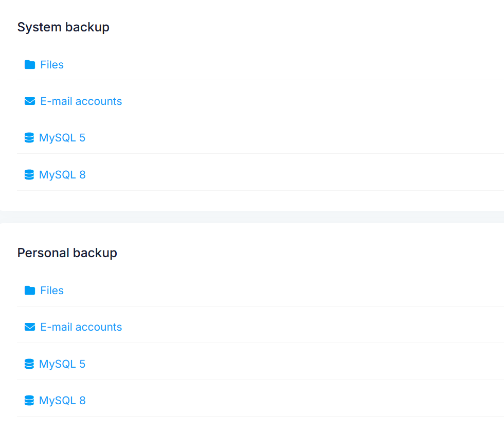Click the folder icon under System backup
Screen dimensions: 504x432
tap(30, 64)
